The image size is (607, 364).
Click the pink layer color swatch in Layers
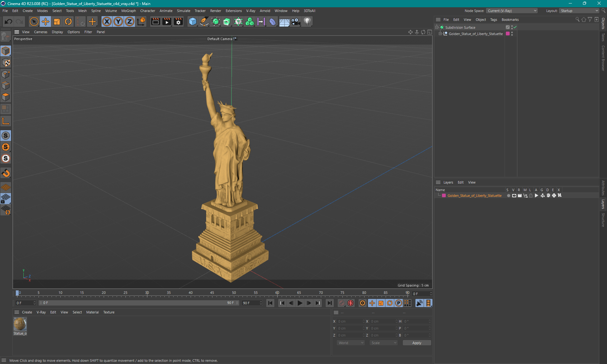pos(444,196)
